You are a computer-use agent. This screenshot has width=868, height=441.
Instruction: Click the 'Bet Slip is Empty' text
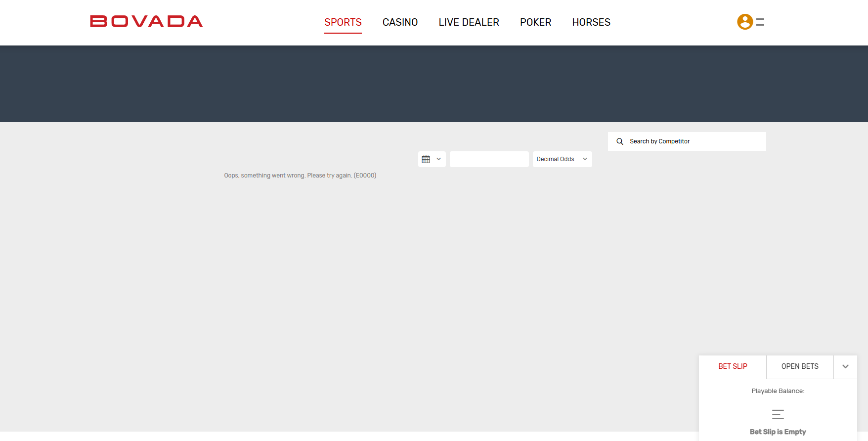778,432
